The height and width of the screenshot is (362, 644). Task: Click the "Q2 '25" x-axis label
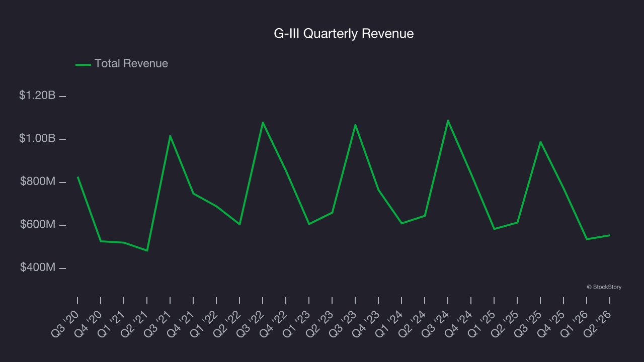coord(506,324)
